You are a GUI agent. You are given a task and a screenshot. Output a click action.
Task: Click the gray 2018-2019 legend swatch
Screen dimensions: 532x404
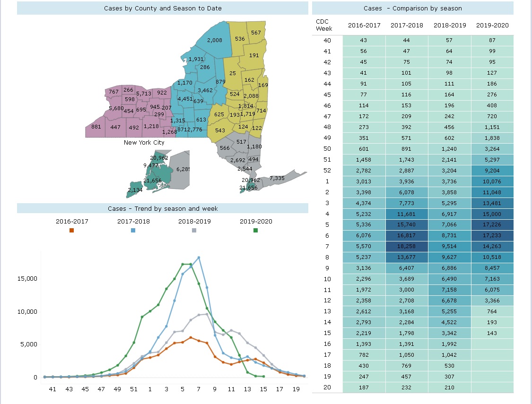[x=194, y=231]
